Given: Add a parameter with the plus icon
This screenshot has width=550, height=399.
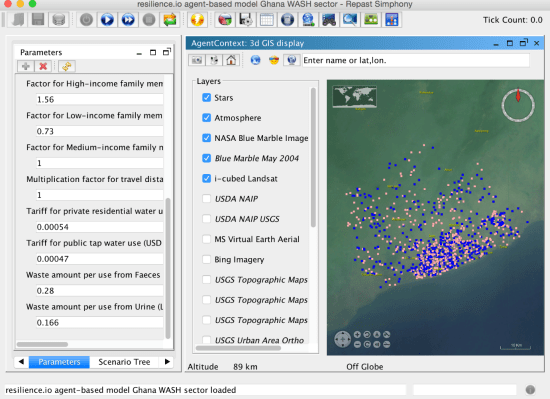Looking at the screenshot, I should [26, 66].
